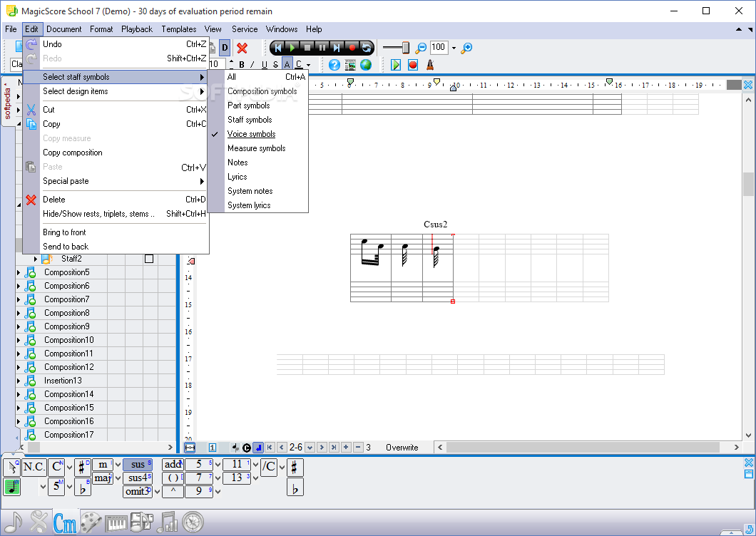The width and height of the screenshot is (756, 536).
Task: Open the chord root C dropdown arrow
Action: [x=69, y=468]
